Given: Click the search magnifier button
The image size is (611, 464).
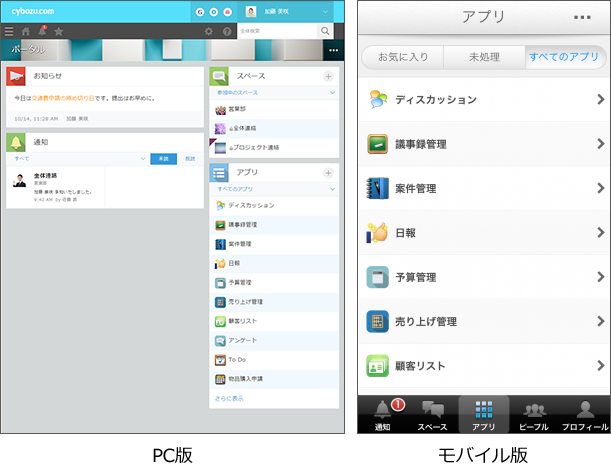Looking at the screenshot, I should click(325, 32).
